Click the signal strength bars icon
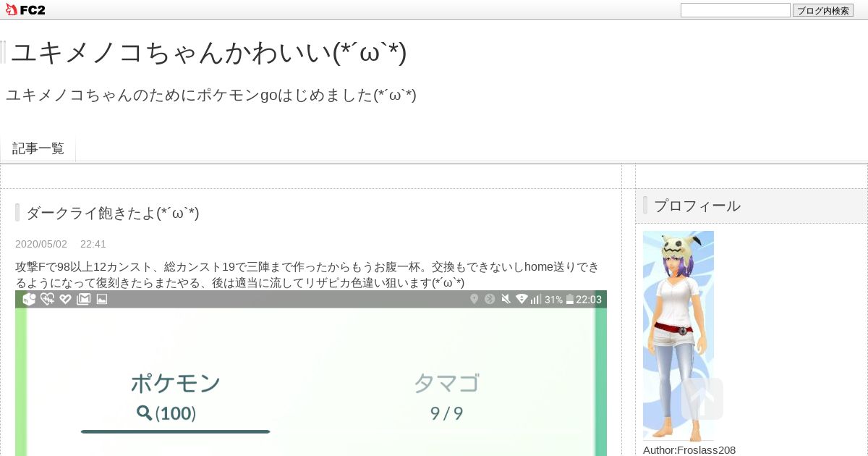The height and width of the screenshot is (456, 868). (536, 299)
